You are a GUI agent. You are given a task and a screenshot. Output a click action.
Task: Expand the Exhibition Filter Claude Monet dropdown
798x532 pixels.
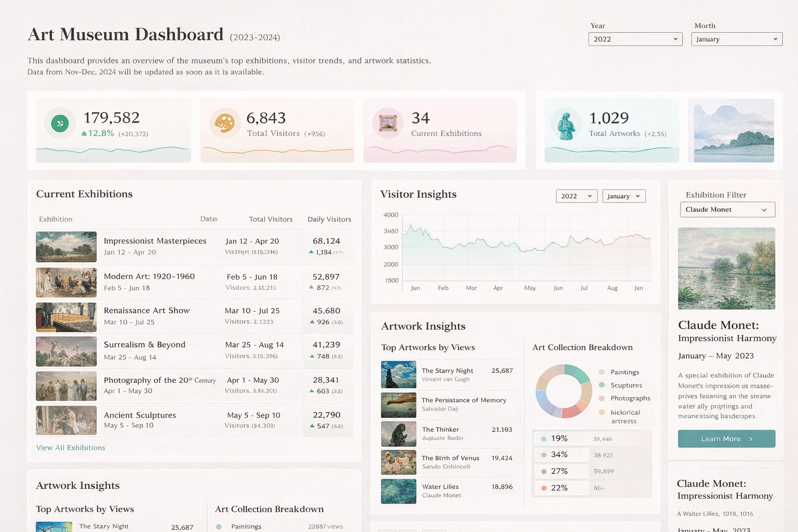pos(727,210)
